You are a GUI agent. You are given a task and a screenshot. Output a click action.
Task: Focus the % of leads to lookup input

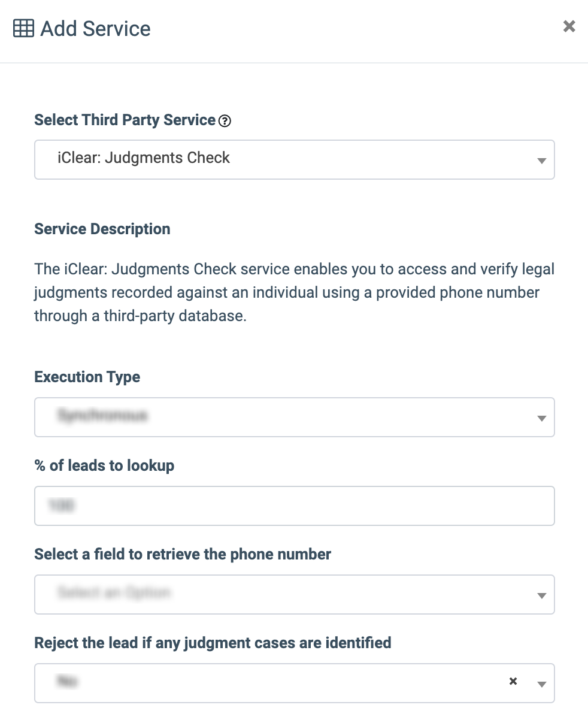(x=295, y=506)
